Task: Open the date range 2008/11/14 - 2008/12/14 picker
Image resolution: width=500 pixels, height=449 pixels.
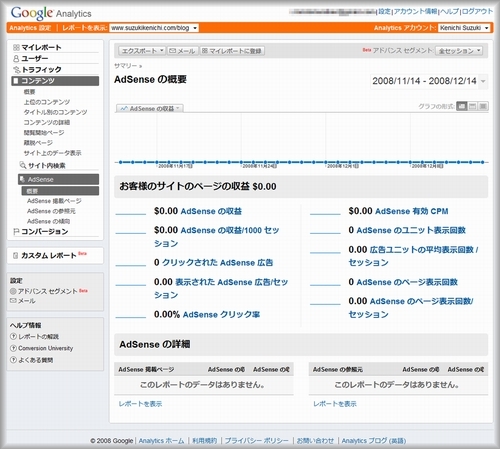Action: tap(429, 81)
